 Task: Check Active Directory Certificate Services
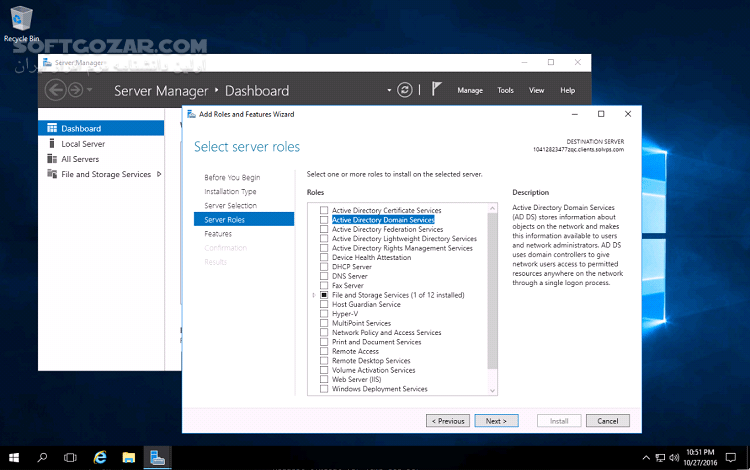tap(324, 210)
